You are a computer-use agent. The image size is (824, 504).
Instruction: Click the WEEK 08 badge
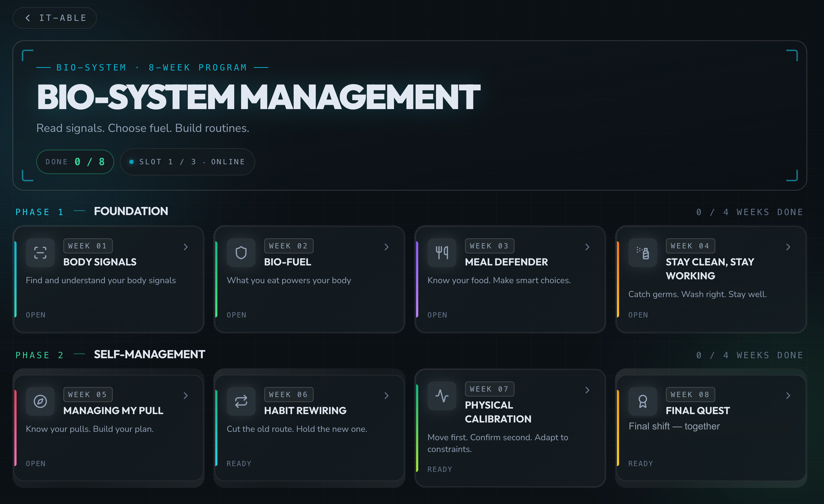[690, 394]
